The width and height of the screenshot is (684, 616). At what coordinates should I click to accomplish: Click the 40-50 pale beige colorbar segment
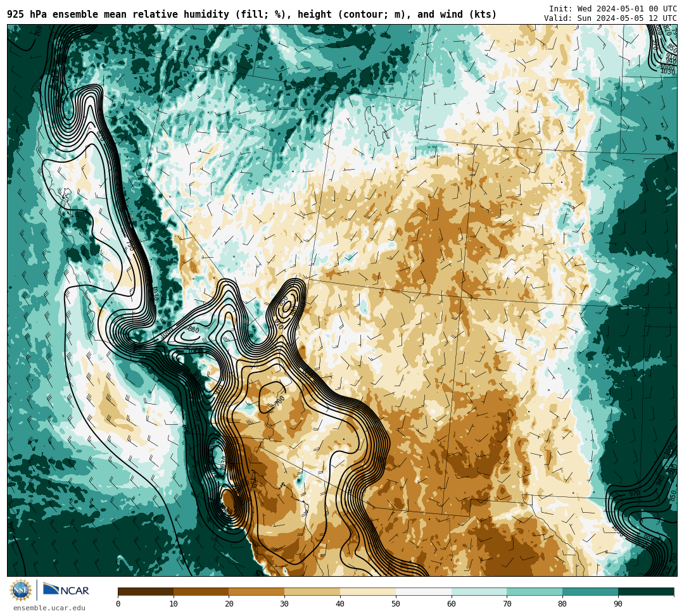368,591
